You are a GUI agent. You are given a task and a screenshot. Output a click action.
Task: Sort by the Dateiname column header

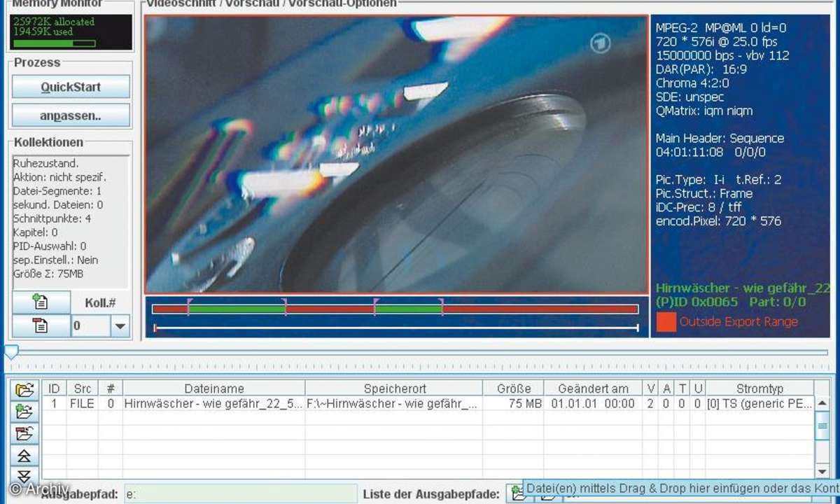point(213,388)
